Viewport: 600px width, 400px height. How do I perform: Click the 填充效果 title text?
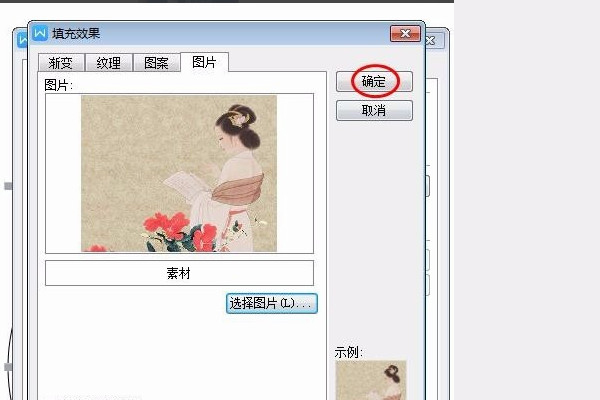point(76,34)
